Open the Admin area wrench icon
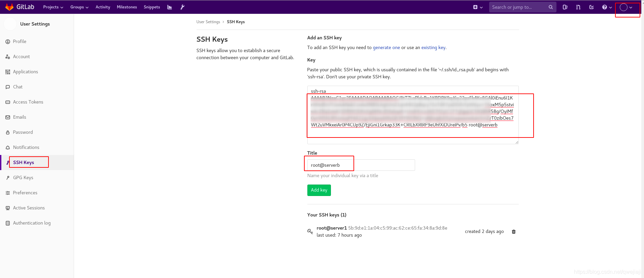 pyautogui.click(x=182, y=7)
